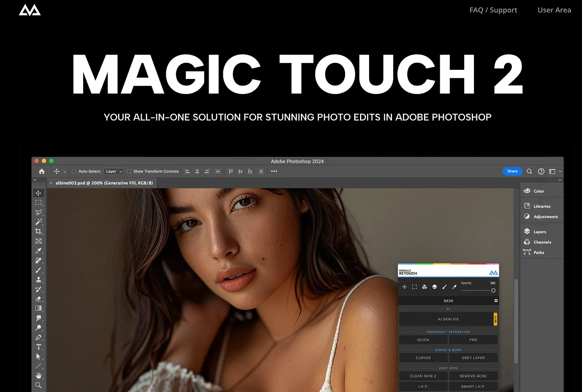Screen dimensions: 582x392
Task: Open the Layer auto-select dropdown
Action: click(113, 171)
